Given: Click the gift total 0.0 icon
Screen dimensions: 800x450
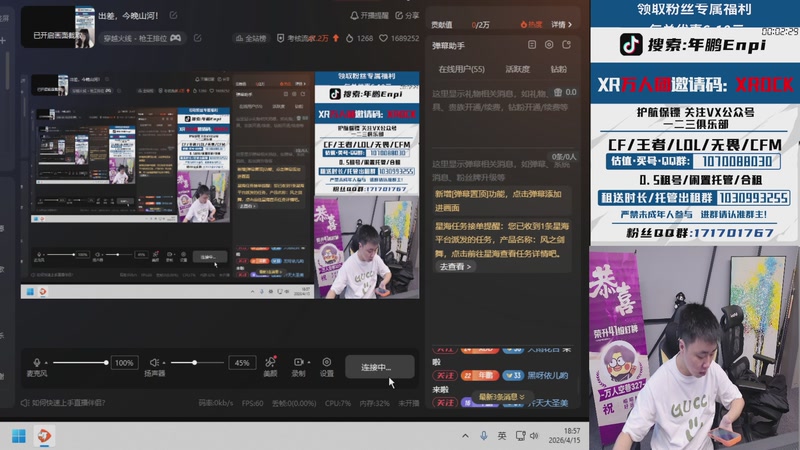Looking at the screenshot, I should (558, 92).
